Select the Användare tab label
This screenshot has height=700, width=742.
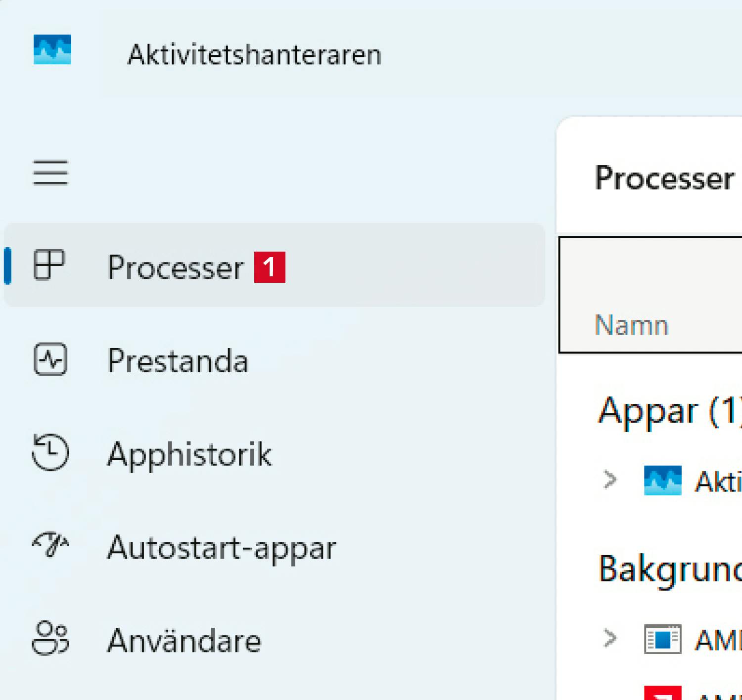(x=184, y=641)
